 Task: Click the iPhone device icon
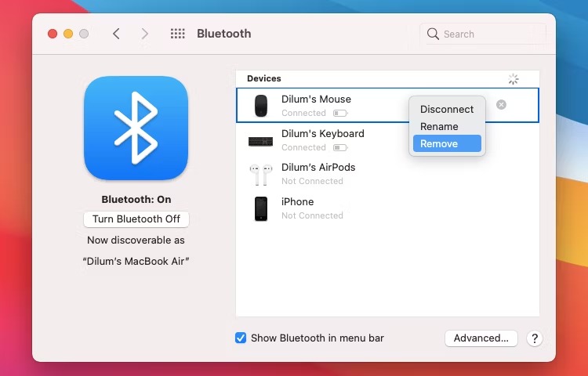[x=261, y=208]
